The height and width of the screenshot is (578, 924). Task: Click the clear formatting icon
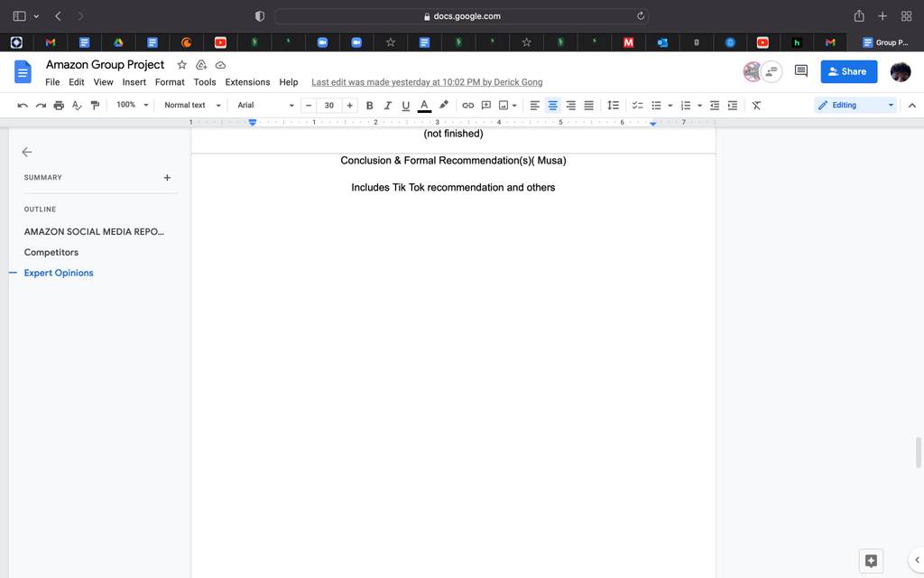756,106
